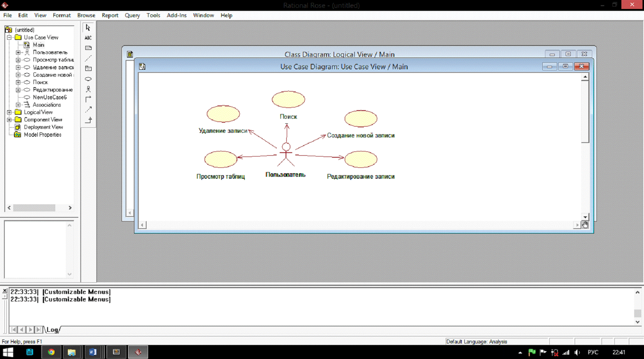Click the Rational Rose logo in the title bar
The width and height of the screenshot is (644, 359).
pyautogui.click(x=5, y=5)
